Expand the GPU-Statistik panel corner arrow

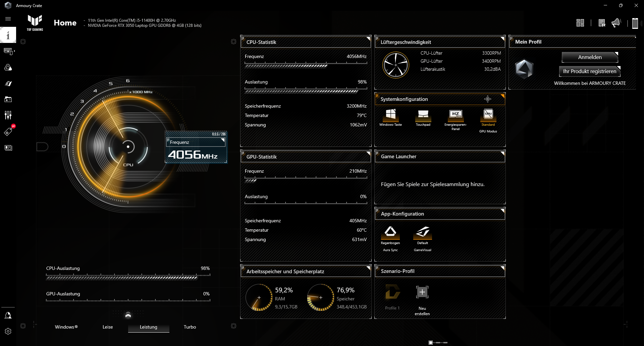pos(368,154)
